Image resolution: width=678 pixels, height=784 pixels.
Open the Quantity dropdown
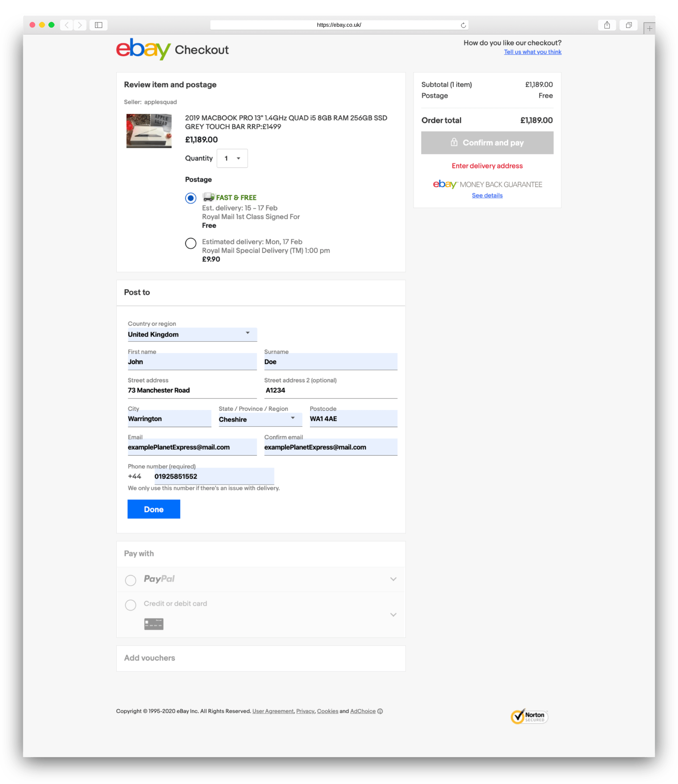tap(232, 158)
